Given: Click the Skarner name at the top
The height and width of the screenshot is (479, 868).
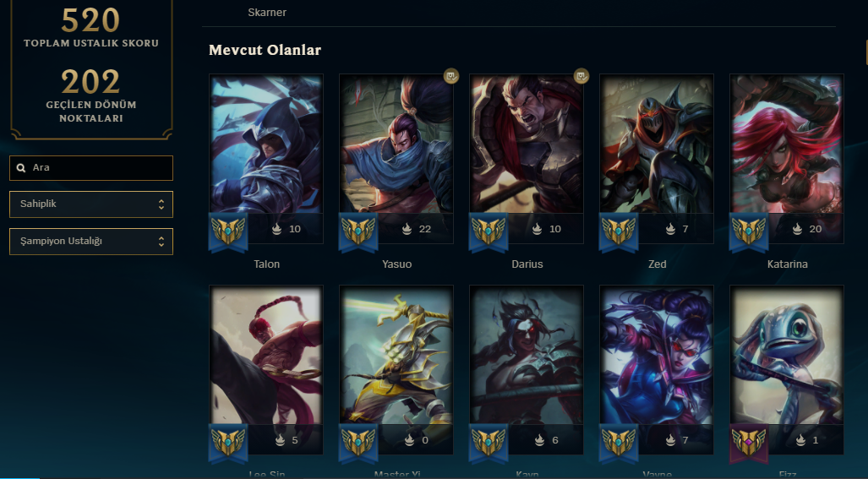Looking at the screenshot, I should [267, 12].
